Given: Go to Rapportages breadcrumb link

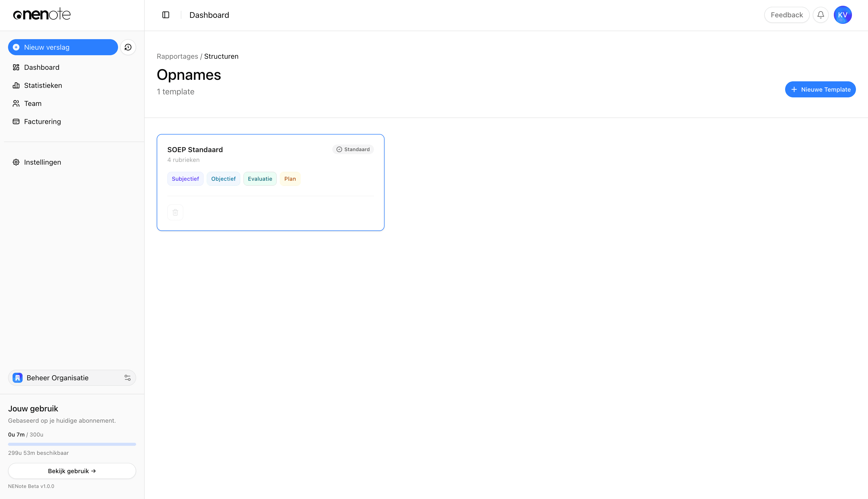Looking at the screenshot, I should tap(177, 56).
